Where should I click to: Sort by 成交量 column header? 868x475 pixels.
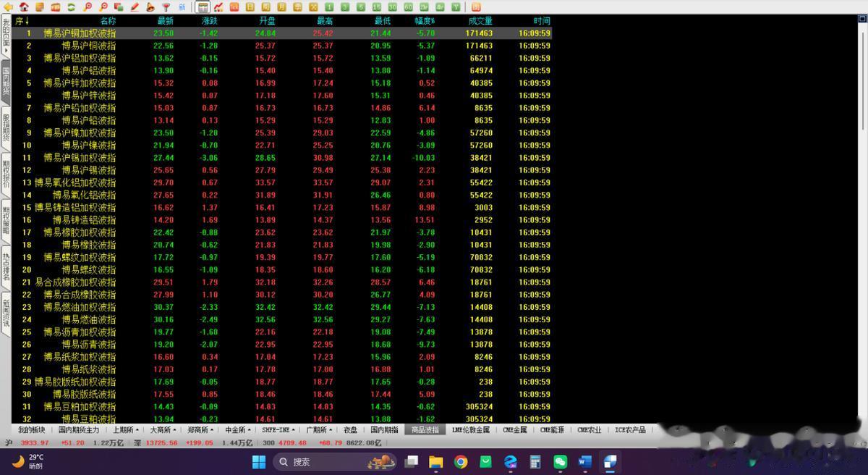480,21
